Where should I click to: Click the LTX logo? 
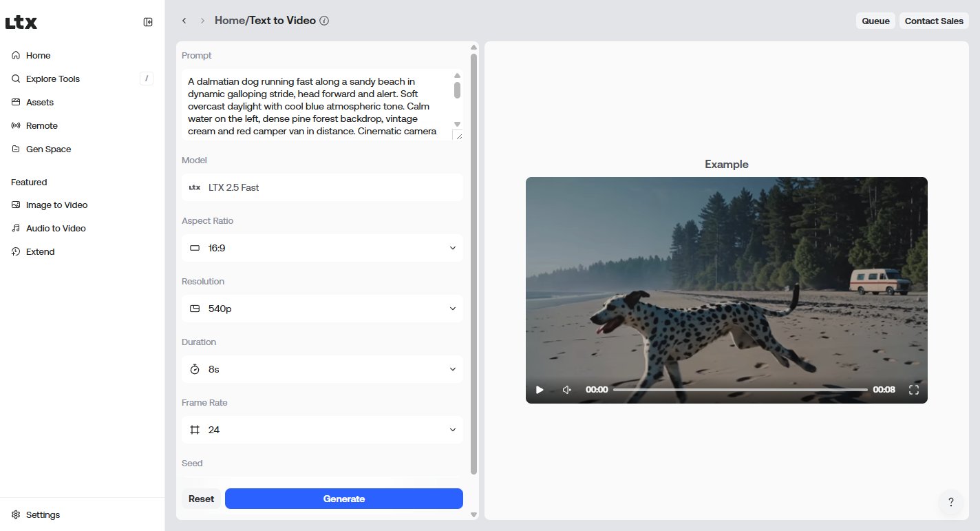pos(21,23)
